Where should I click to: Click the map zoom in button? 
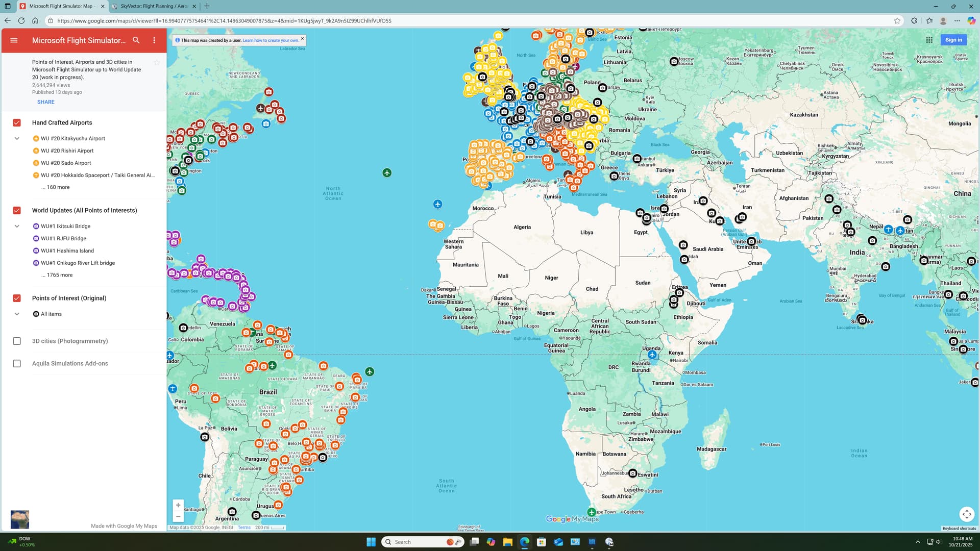click(x=178, y=505)
